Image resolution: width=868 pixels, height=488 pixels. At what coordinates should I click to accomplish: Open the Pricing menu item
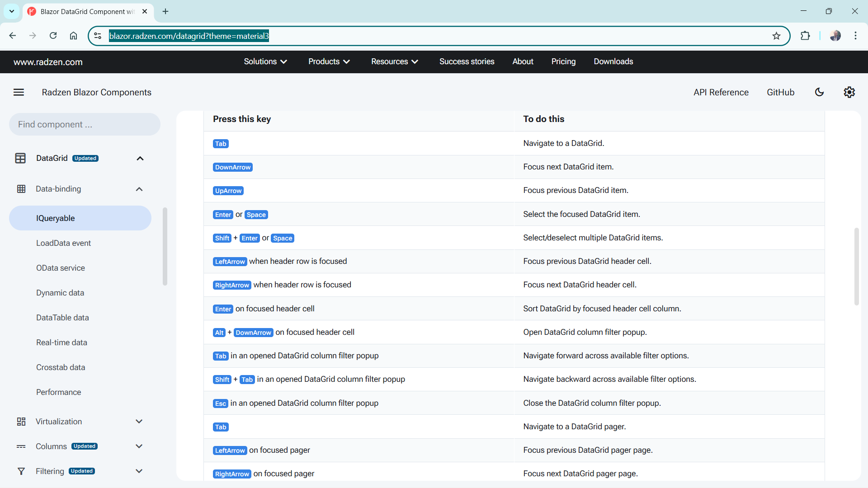coord(563,61)
